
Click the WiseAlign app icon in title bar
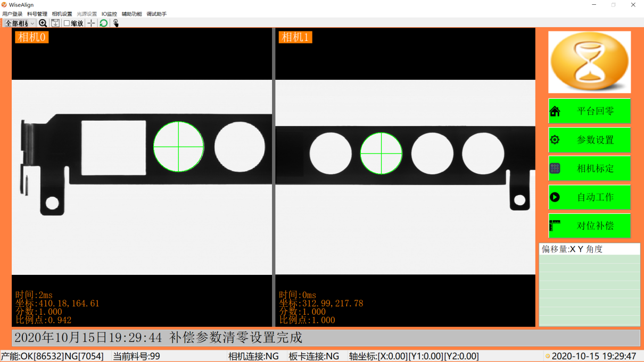click(x=4, y=5)
